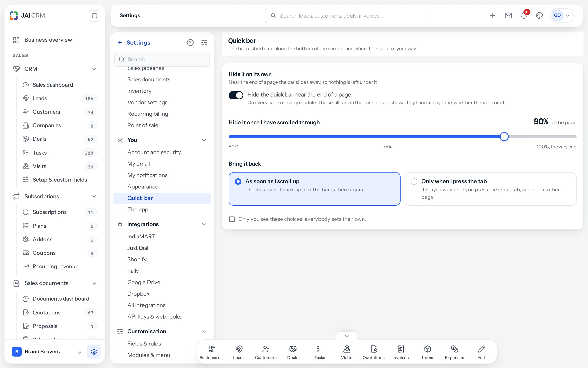Open Expenses from the quick bar
This screenshot has width=588, height=368.
(454, 352)
